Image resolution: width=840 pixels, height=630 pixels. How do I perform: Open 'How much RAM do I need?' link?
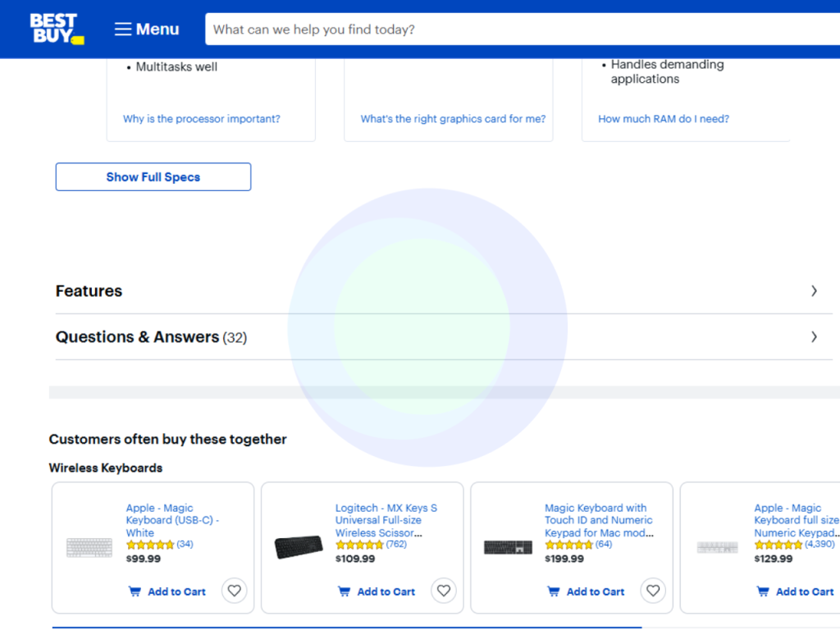click(x=663, y=118)
